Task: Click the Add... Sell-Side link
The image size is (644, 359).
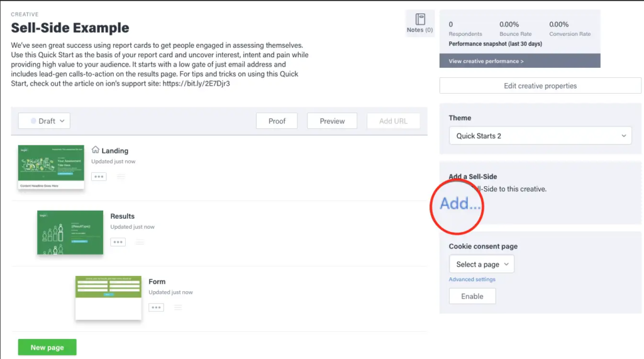Action: 460,204
